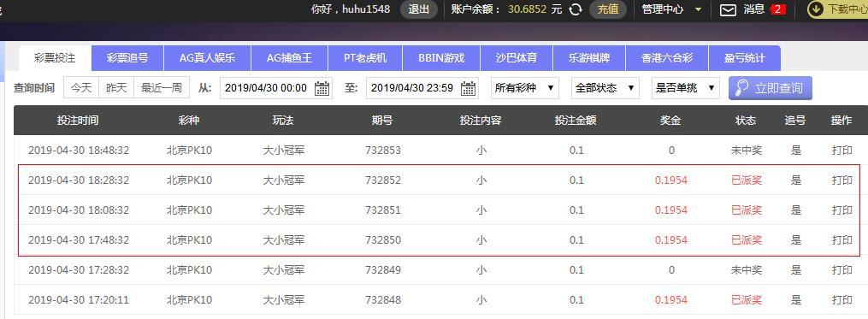Open the 是否单挑 dropdown
Viewport: 868px width, 319px height.
point(685,88)
